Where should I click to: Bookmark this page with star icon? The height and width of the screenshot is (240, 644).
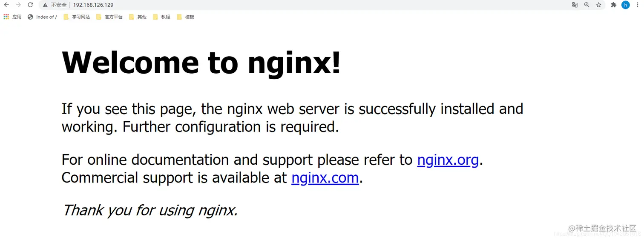click(598, 5)
